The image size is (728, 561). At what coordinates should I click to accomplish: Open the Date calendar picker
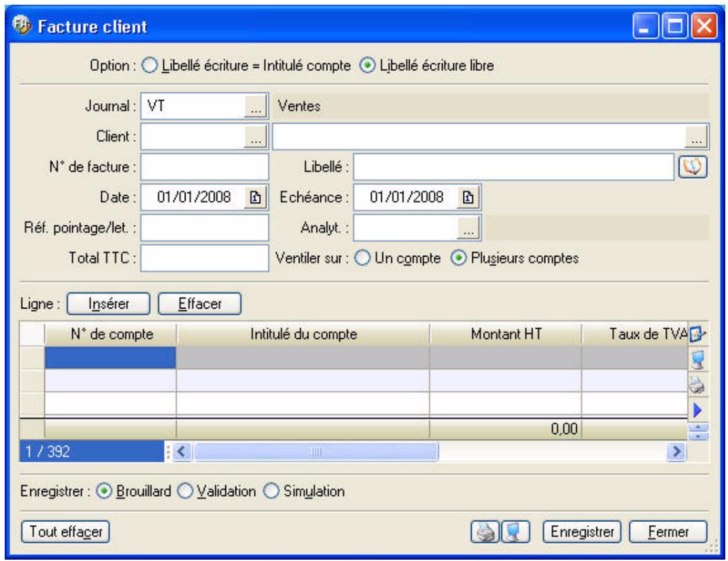[x=255, y=197]
